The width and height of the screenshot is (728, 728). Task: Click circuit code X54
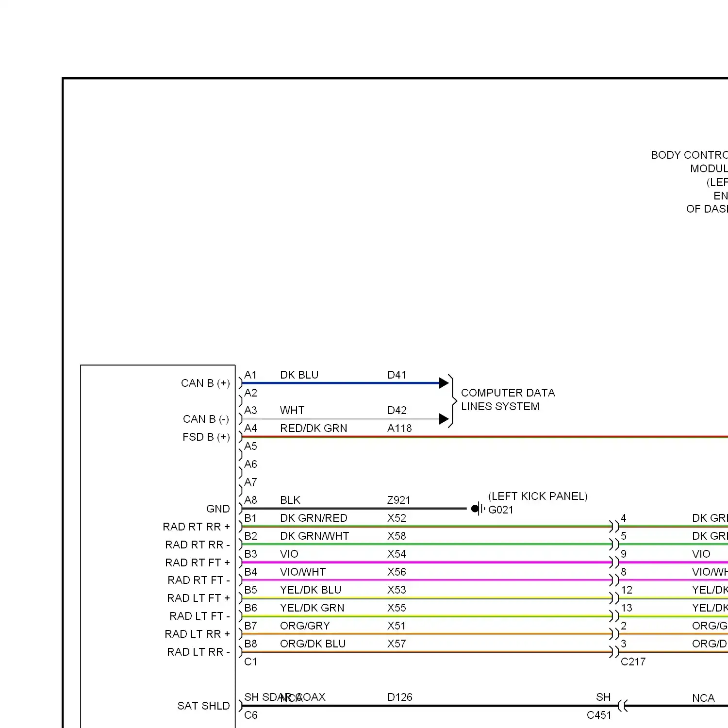point(397,554)
